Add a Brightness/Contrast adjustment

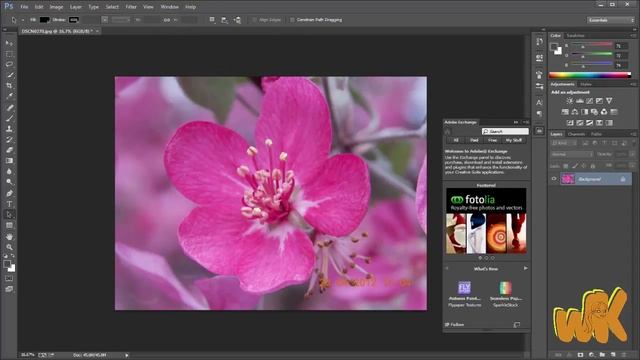click(570, 101)
